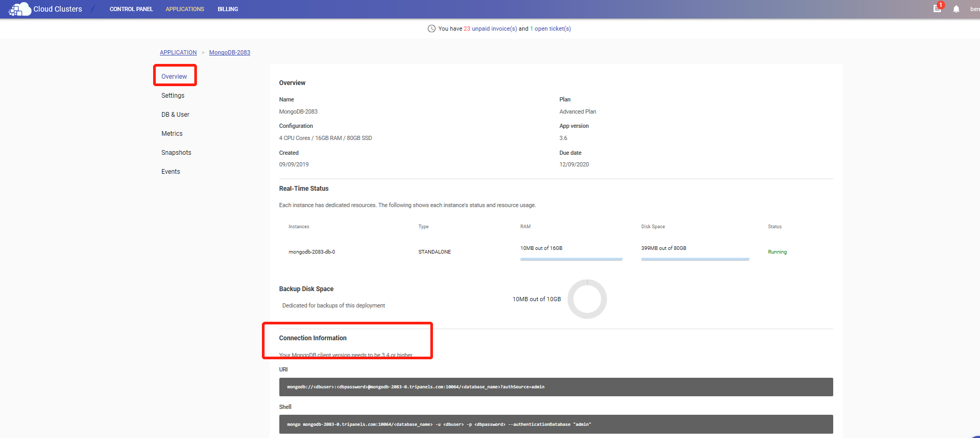Screen dimensions: 980x438
Task: Open the Billing menu
Action: (228, 9)
